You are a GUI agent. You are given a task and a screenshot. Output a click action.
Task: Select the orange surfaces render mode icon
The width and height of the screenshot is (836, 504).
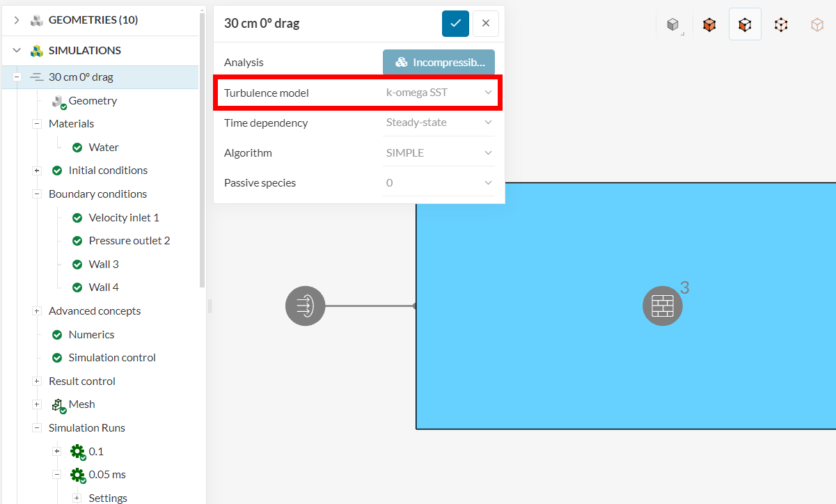pos(709,25)
